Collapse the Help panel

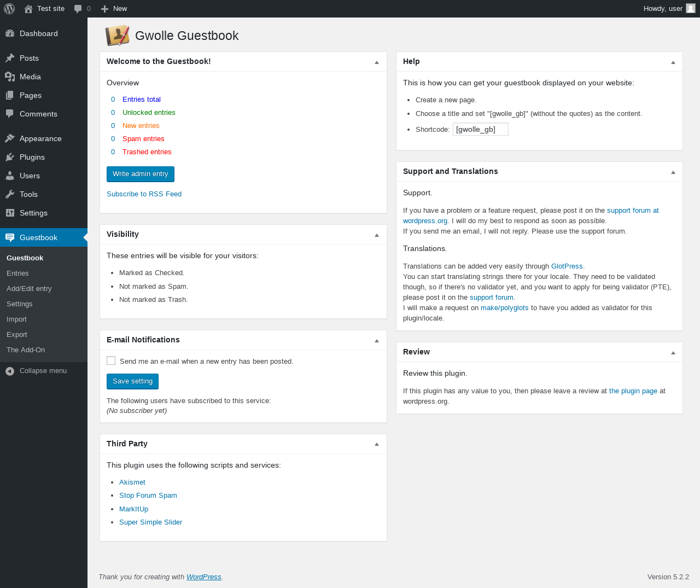pyautogui.click(x=673, y=62)
